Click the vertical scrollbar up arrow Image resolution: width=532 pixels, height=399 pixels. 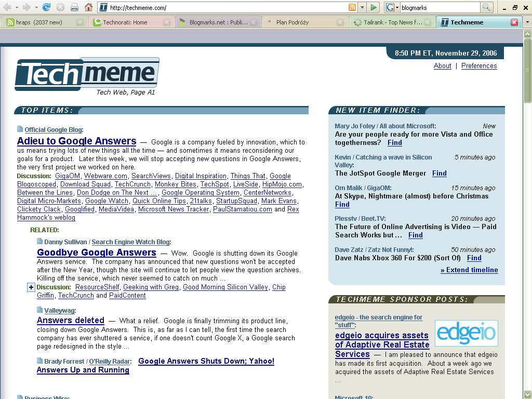pyautogui.click(x=528, y=34)
